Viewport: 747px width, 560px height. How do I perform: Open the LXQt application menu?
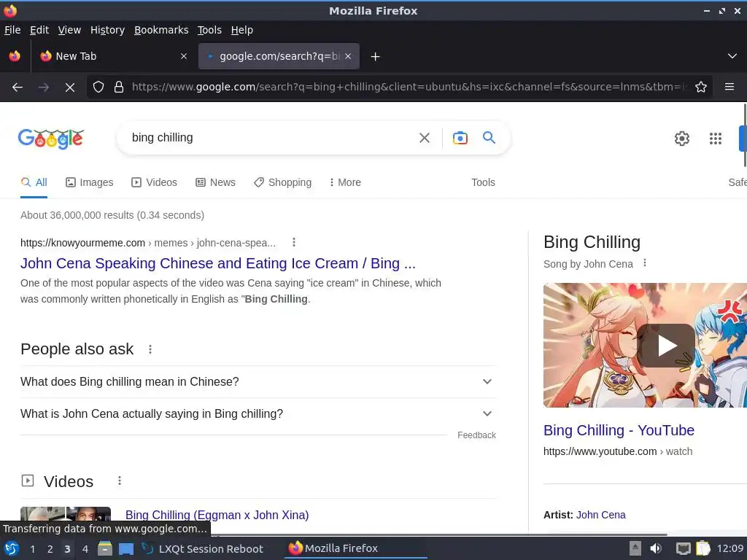[12, 548]
